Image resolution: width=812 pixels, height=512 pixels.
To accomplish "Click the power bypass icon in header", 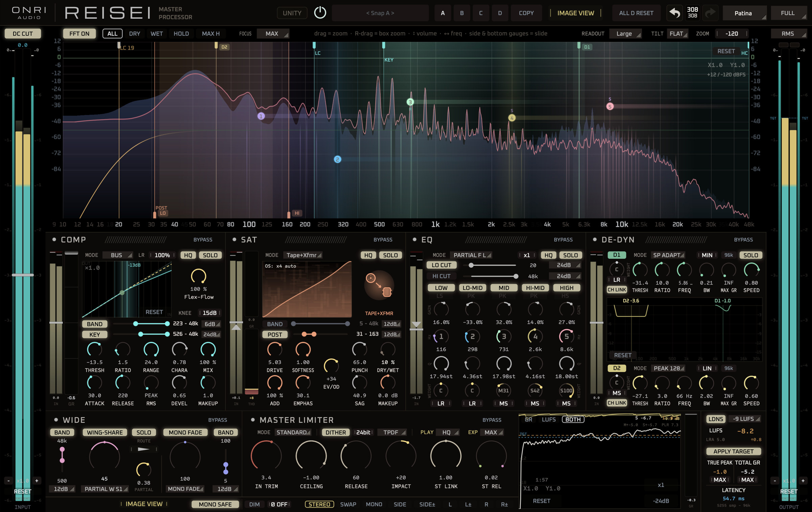I will click(320, 13).
